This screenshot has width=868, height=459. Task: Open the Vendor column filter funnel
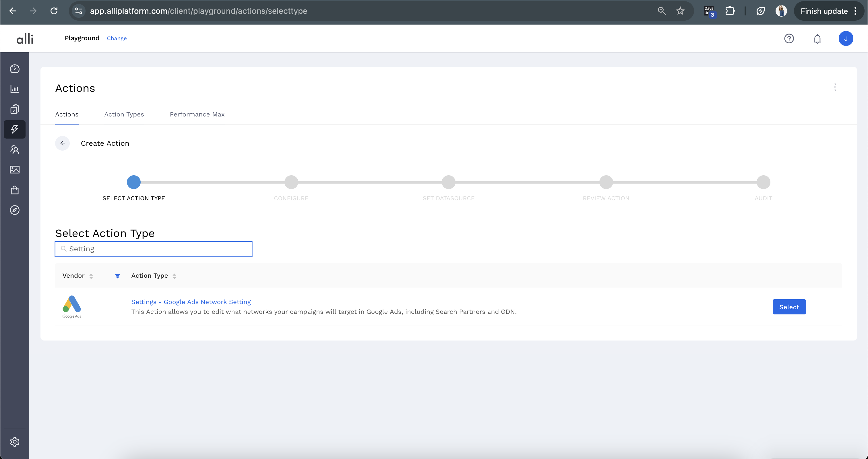[117, 276]
